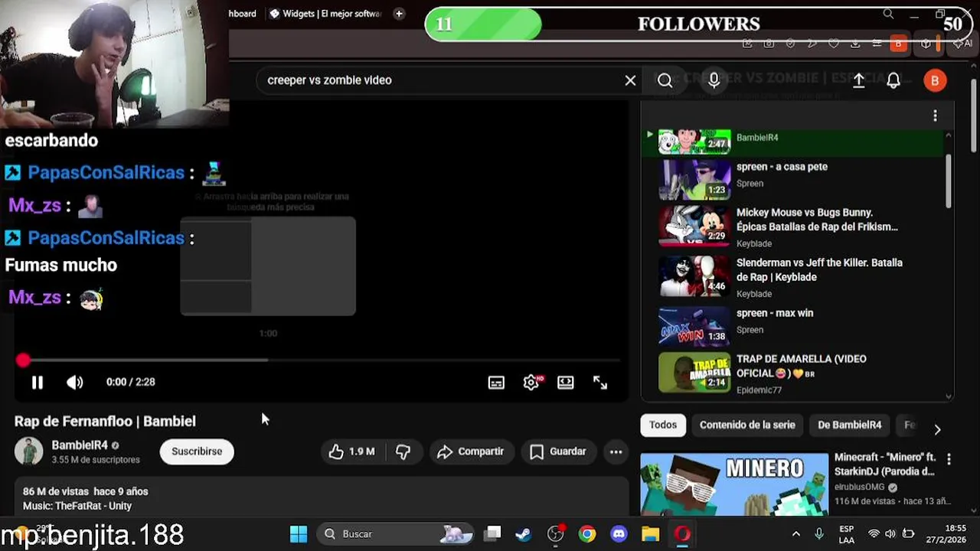Pause the video playback

37,382
